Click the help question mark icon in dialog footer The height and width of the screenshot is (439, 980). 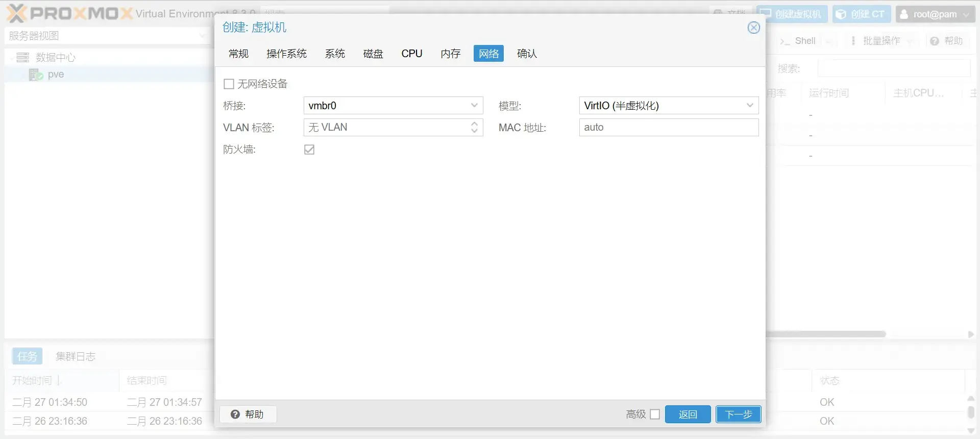tap(235, 414)
